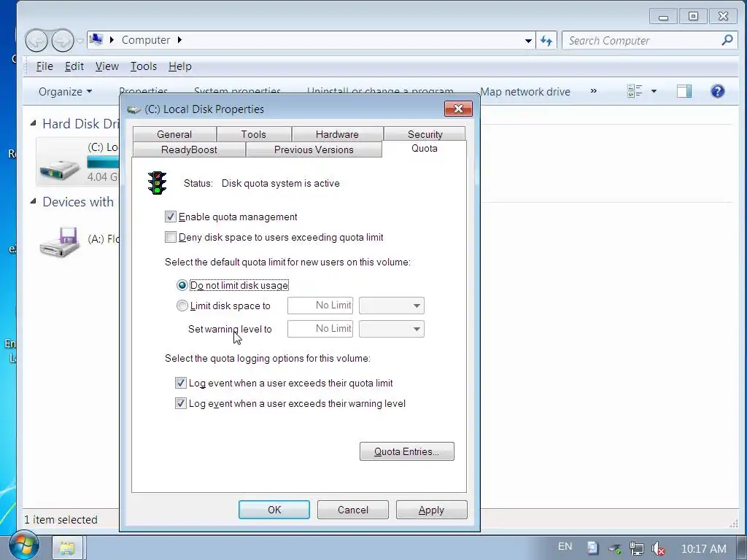Click the warning level value field
The width and height of the screenshot is (747, 560).
[320, 329]
